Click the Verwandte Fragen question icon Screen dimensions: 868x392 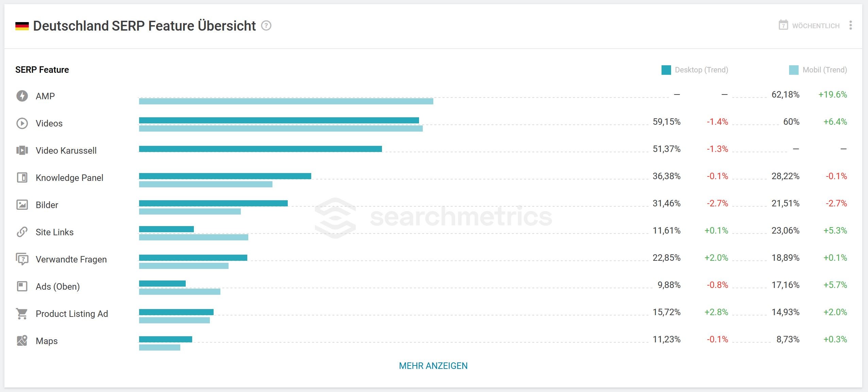coord(22,259)
